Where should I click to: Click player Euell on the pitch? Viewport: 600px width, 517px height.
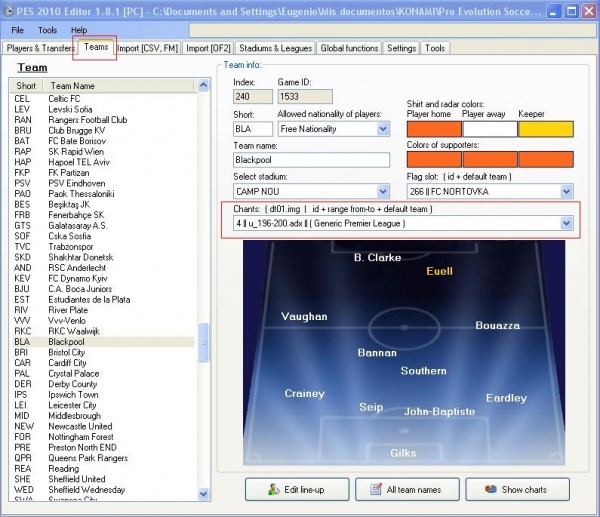pyautogui.click(x=439, y=271)
